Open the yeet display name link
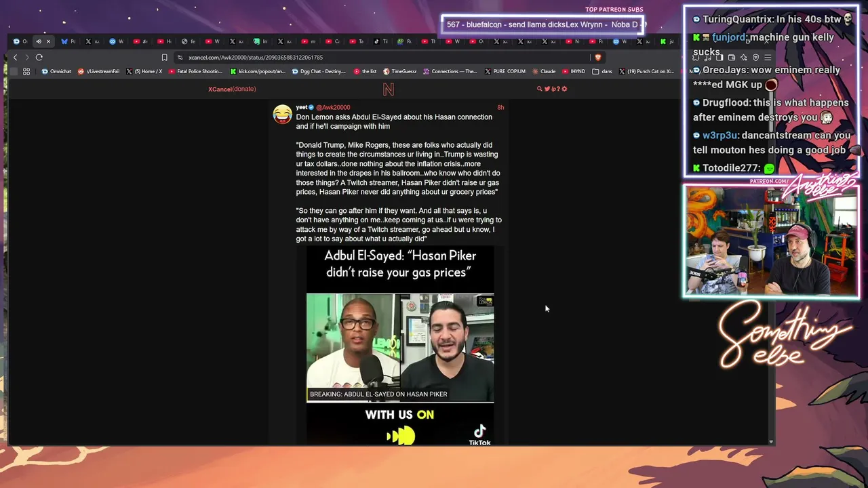This screenshot has width=868, height=488. click(302, 107)
